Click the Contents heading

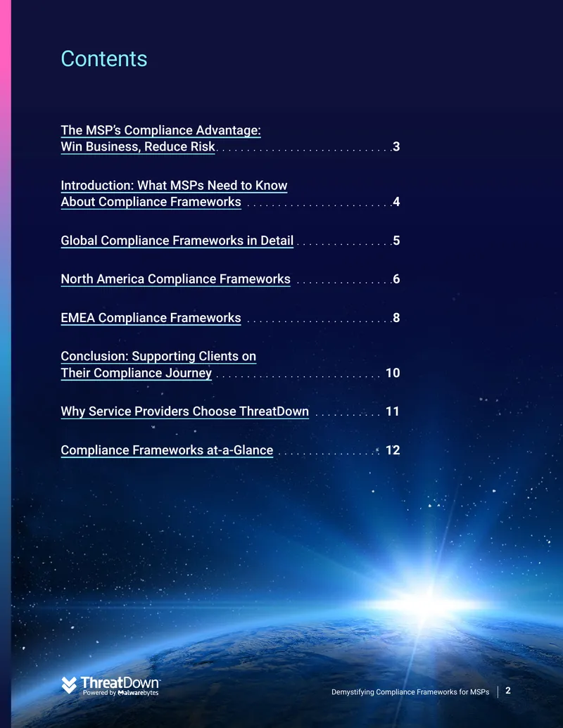(104, 59)
